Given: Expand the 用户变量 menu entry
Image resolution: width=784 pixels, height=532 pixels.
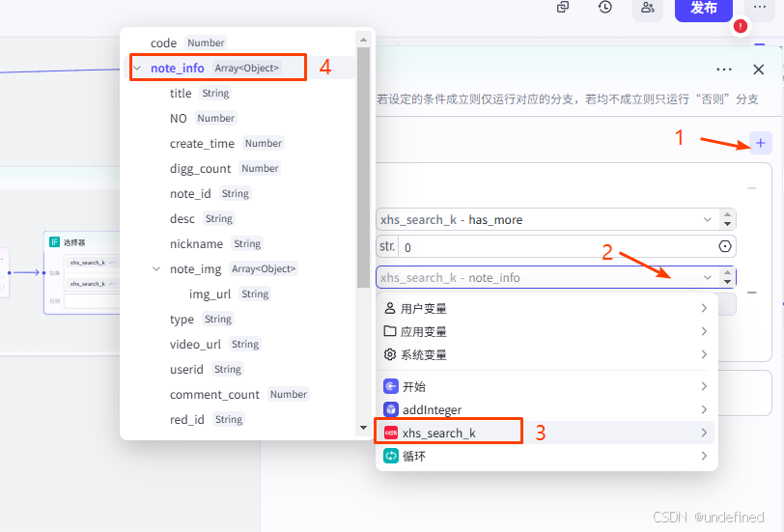Looking at the screenshot, I should [546, 309].
